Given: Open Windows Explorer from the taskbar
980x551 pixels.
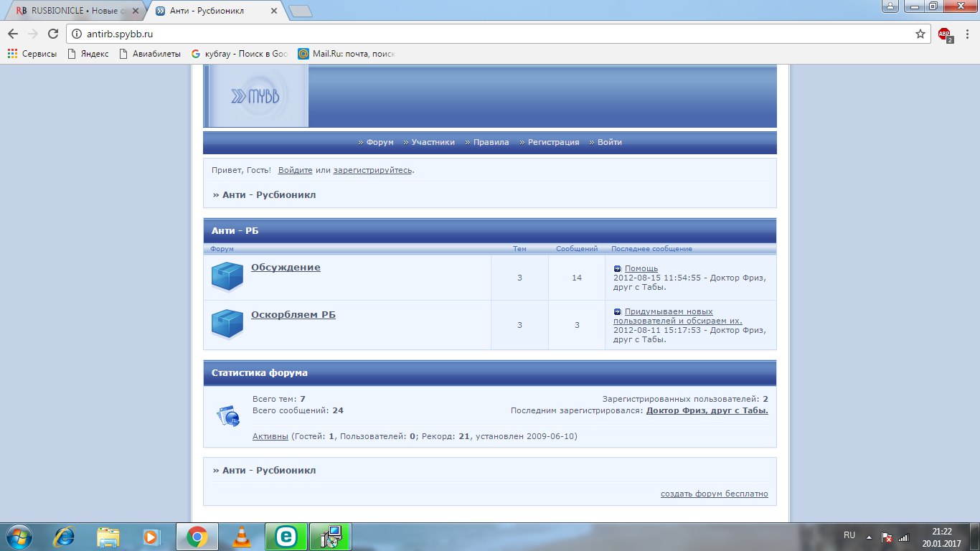Looking at the screenshot, I should 108,536.
